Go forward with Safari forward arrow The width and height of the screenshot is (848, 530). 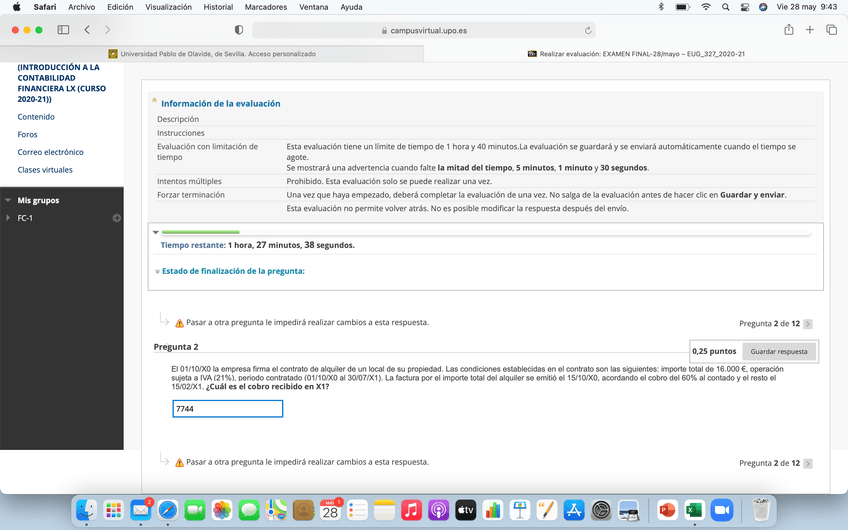point(108,30)
